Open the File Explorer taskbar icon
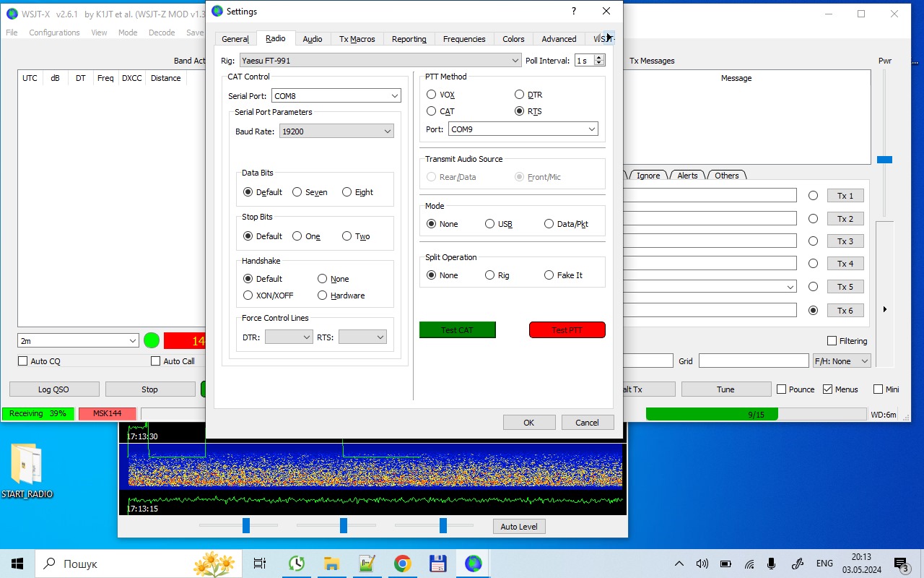Screen dimensions: 924x578 [x=331, y=564]
